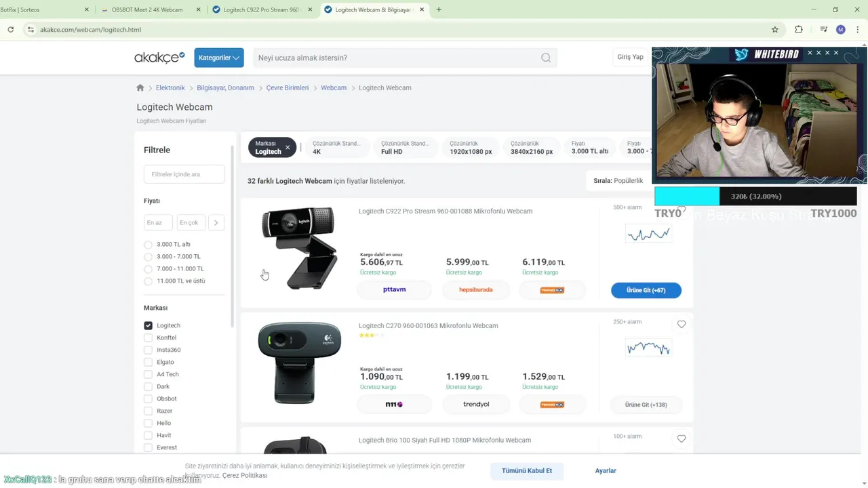
Task: Click the Giriş Yap login link
Action: pos(630,57)
